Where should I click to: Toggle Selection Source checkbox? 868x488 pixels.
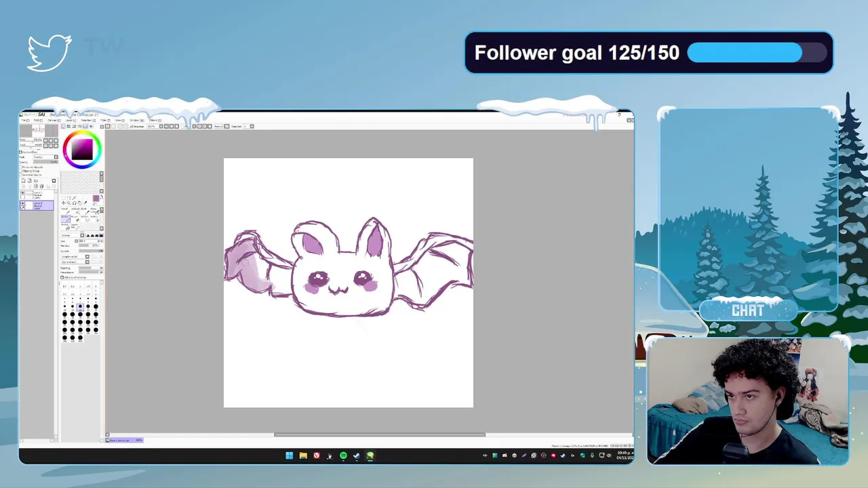pos(20,175)
